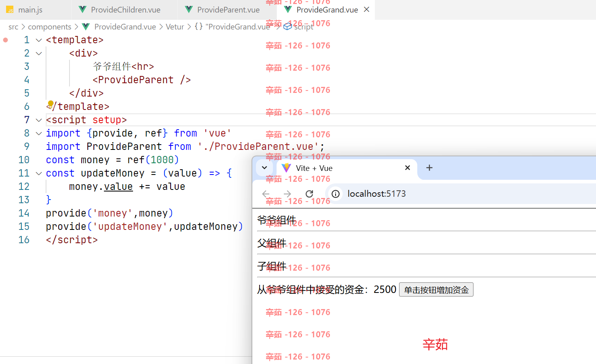
Task: Collapse the script setup block at line 7
Action: pyautogui.click(x=39, y=120)
